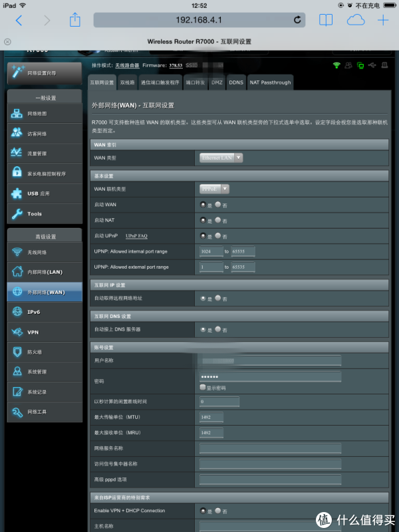399x532 pixels.
Task: Open network map icon in sidebar
Action: 17,114
